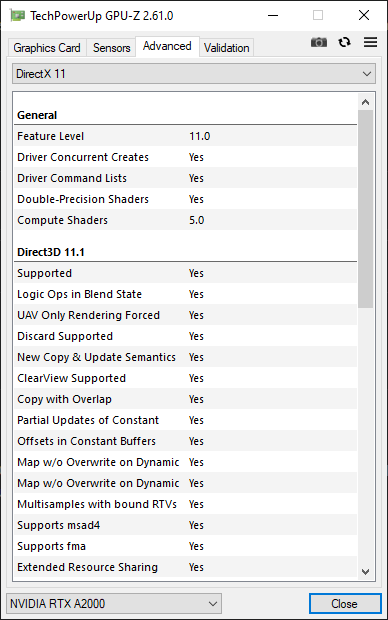The width and height of the screenshot is (388, 620).
Task: Click the scrollbar down arrow
Action: pos(365,571)
